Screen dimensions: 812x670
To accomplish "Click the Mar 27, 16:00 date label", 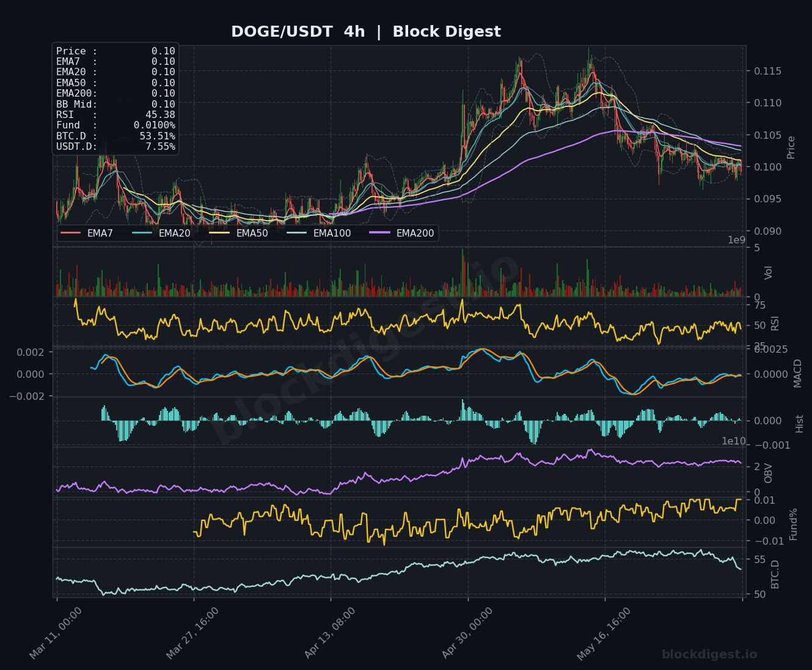I will (192, 634).
